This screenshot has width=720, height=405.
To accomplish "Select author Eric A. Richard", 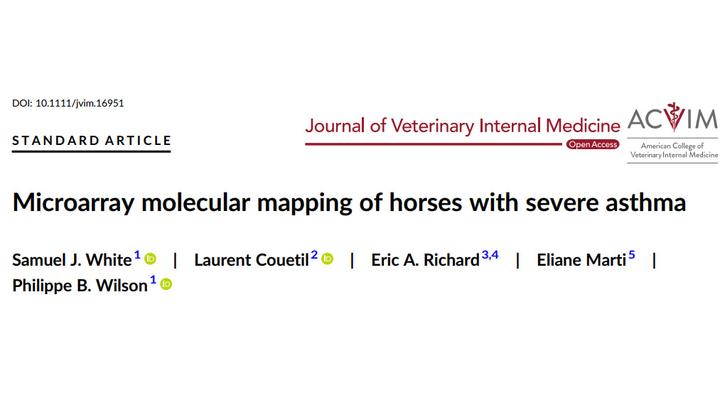I will 425,260.
